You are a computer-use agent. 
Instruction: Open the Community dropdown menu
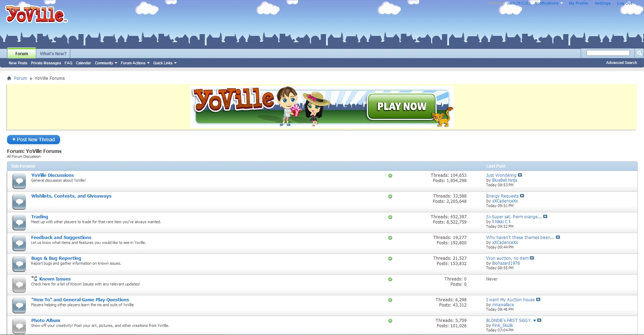[x=106, y=63]
